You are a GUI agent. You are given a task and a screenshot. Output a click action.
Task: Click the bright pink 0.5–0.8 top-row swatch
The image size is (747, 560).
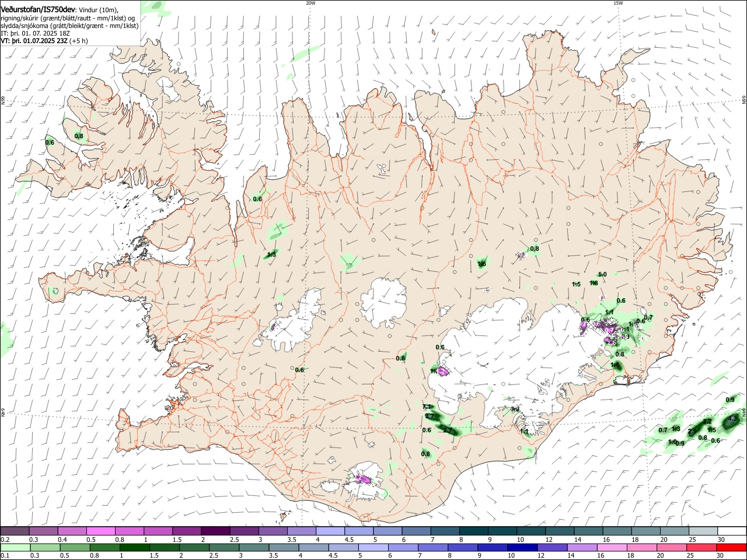pos(100,531)
